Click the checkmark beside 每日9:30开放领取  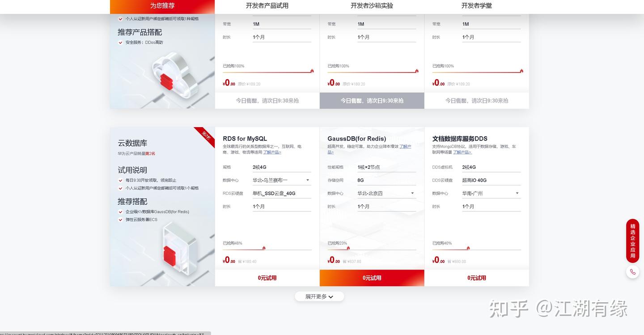pos(120,180)
